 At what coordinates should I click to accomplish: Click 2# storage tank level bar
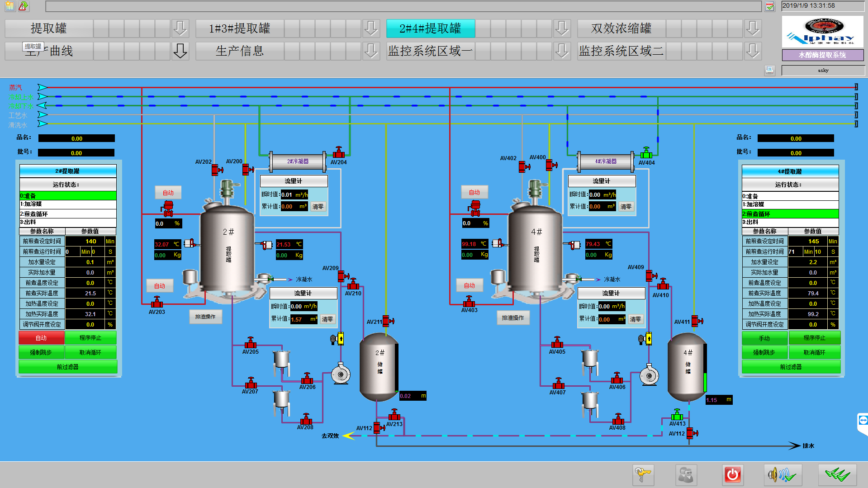[396, 368]
